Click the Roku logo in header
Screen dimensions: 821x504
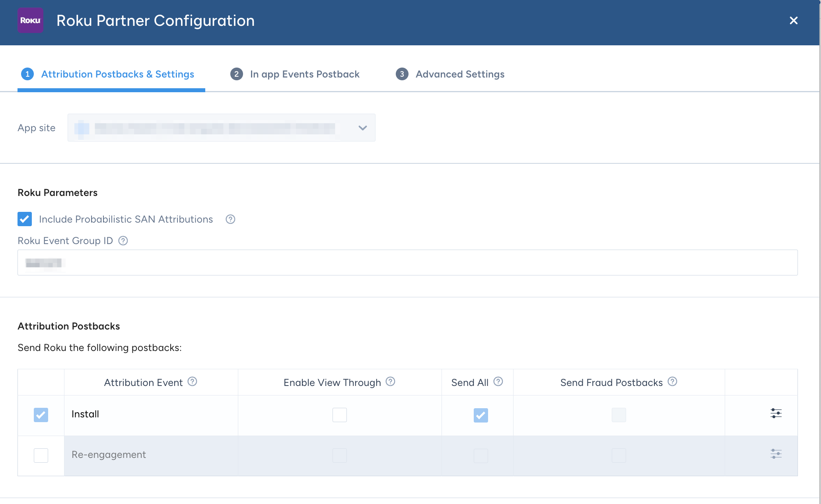point(31,20)
